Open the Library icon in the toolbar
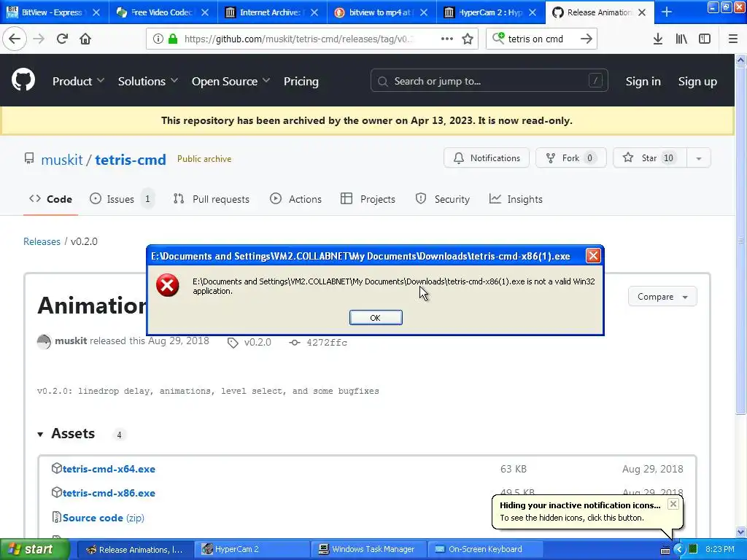The width and height of the screenshot is (747, 560). click(681, 39)
